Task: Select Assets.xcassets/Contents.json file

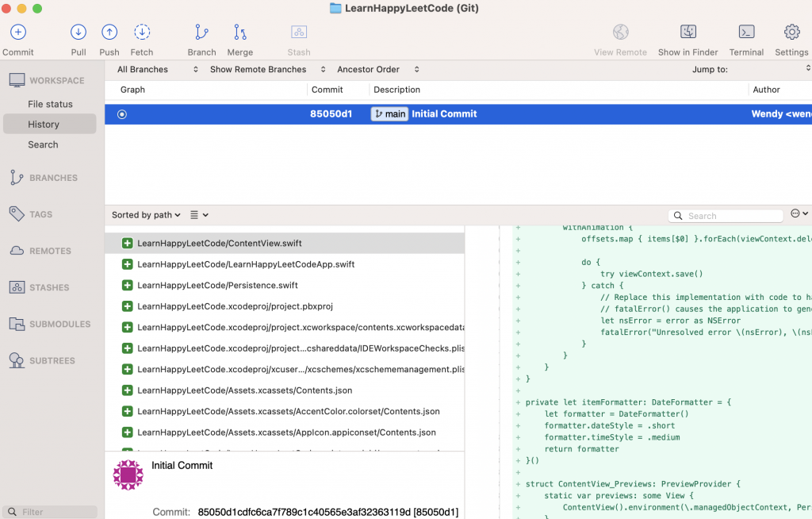Action: (x=285, y=390)
